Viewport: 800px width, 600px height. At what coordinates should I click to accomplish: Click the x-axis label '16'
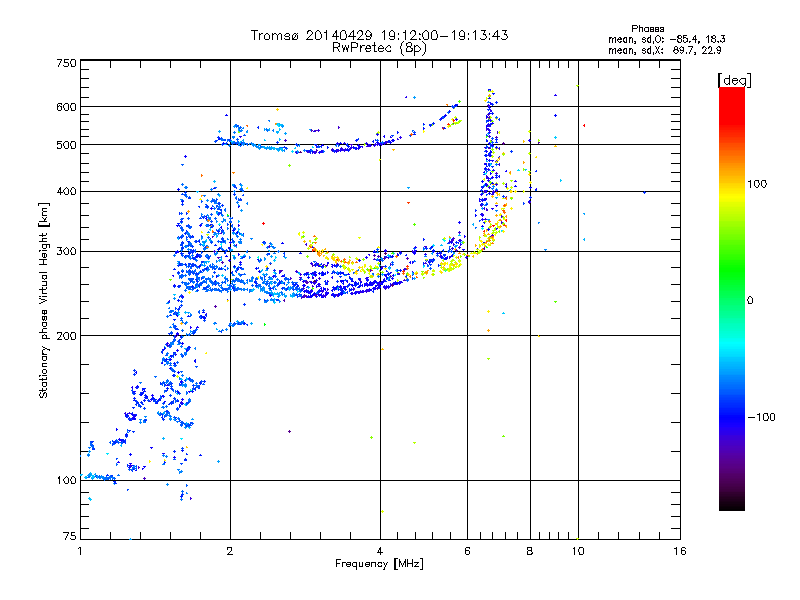point(680,551)
